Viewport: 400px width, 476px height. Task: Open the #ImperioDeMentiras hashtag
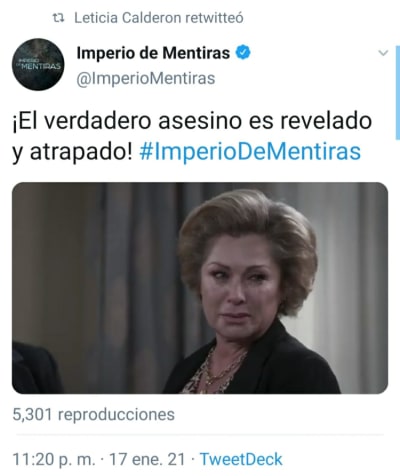[x=250, y=152]
